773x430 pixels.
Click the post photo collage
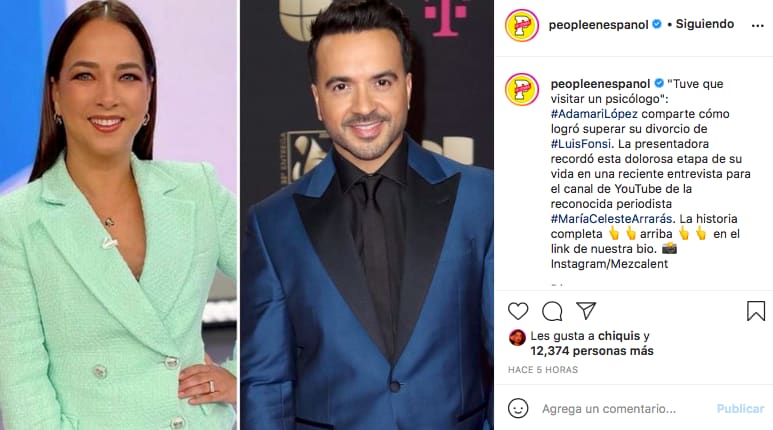(x=246, y=215)
